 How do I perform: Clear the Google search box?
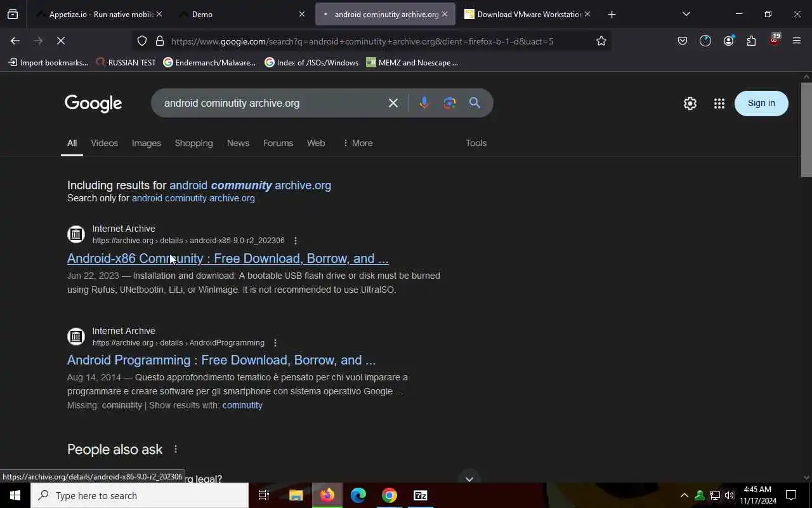point(393,103)
